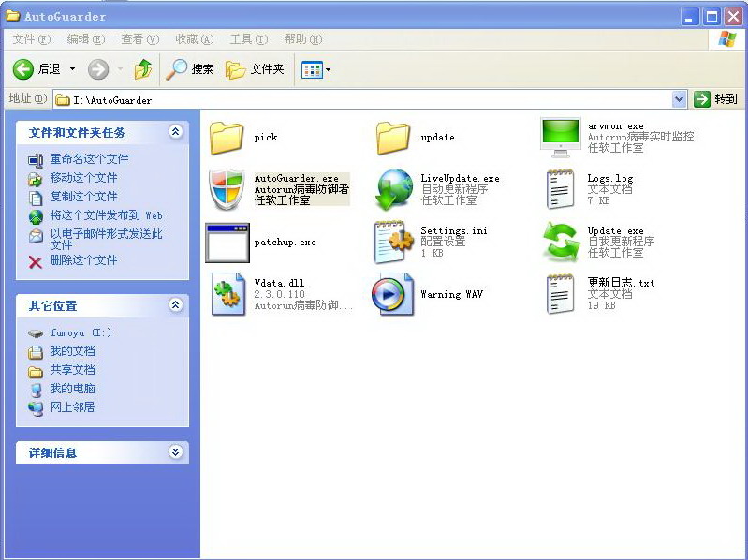The image size is (748, 560).
Task: Open the 收藏(A) menu
Action: 194,39
